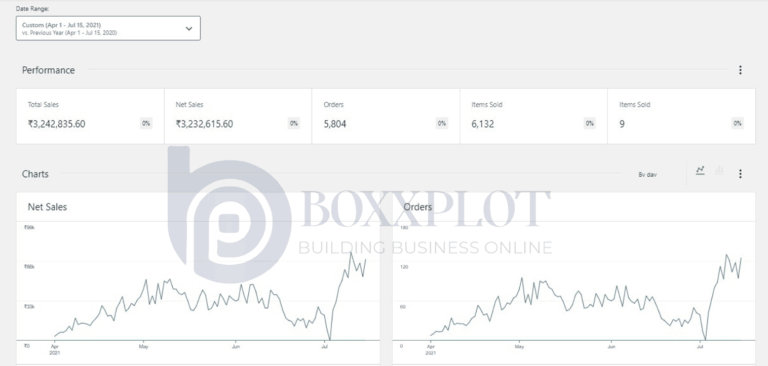Click the May label on Orders chart axis

click(519, 346)
